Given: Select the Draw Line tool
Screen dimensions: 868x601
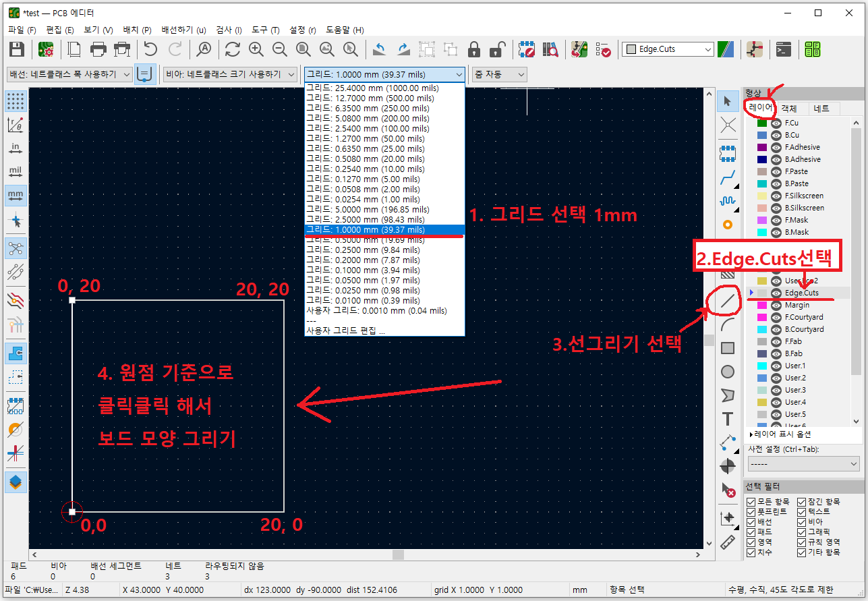Looking at the screenshot, I should (x=727, y=302).
